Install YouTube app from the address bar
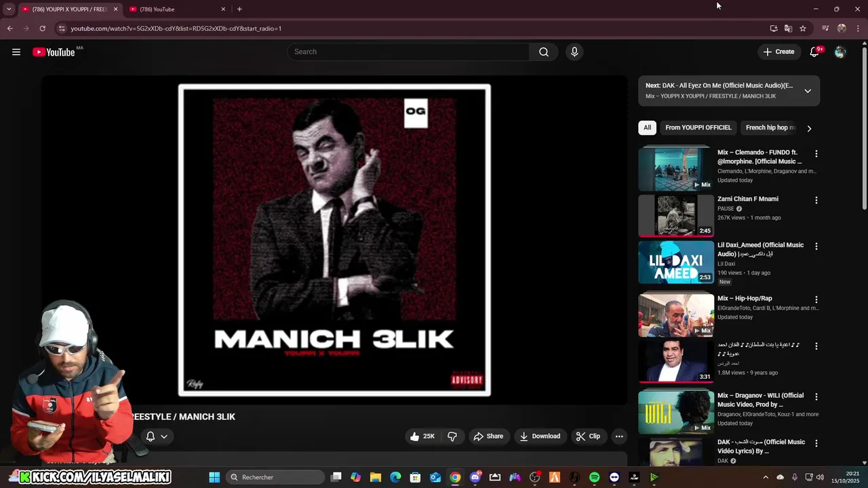The width and height of the screenshot is (868, 488). [774, 28]
